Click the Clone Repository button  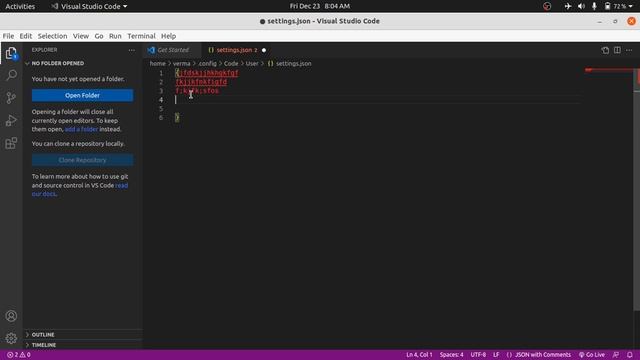pyautogui.click(x=82, y=160)
